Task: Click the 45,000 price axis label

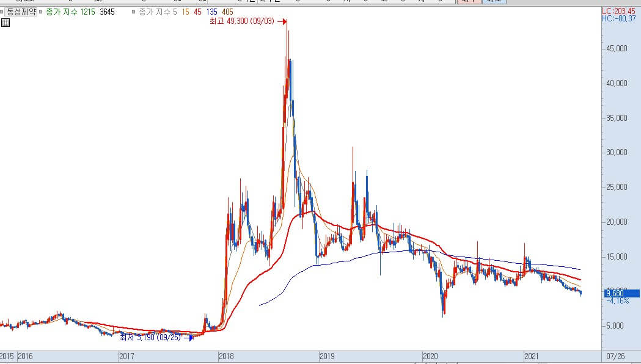Action: click(x=617, y=48)
